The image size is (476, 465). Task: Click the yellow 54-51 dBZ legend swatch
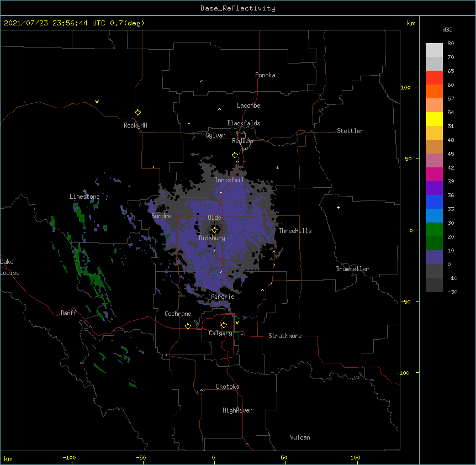(x=434, y=119)
